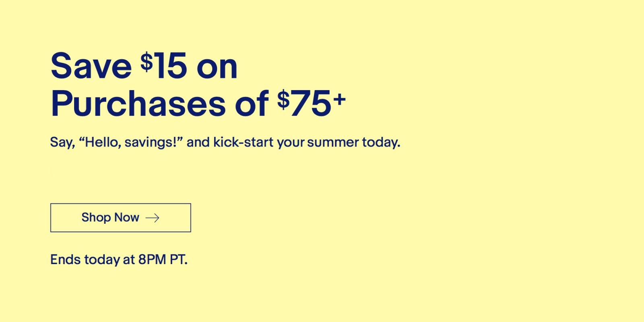Click 'kick-start' in the tagline
This screenshot has height=322, width=644.
pos(243,142)
